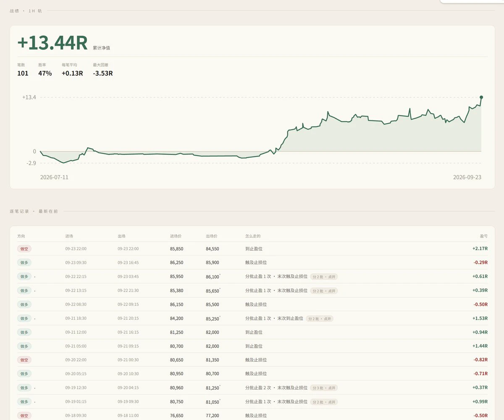Click the 战绩 · 1H 轨 section heading

[26, 11]
